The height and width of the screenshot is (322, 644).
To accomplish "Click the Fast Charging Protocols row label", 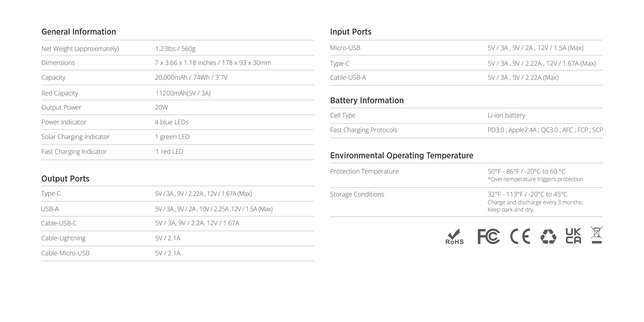I will [x=363, y=130].
